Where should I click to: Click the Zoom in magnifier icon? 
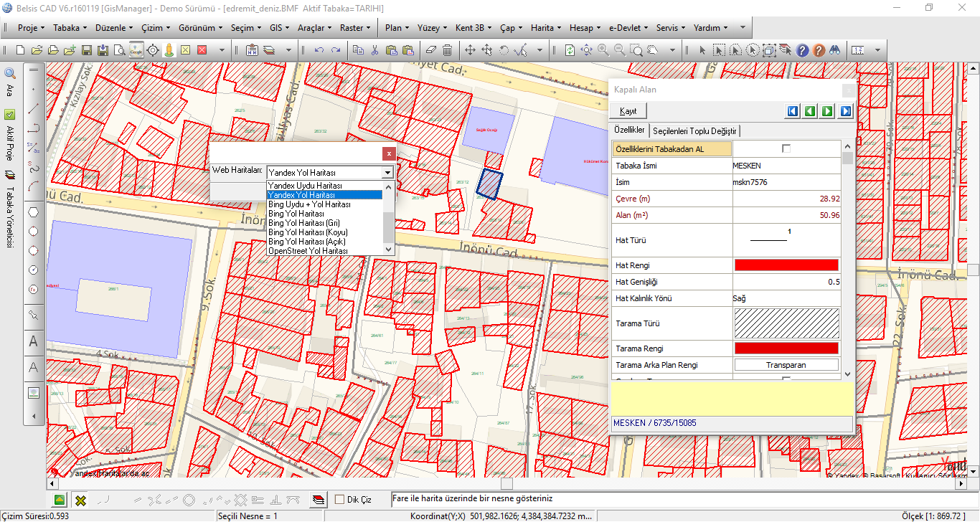[x=603, y=50]
